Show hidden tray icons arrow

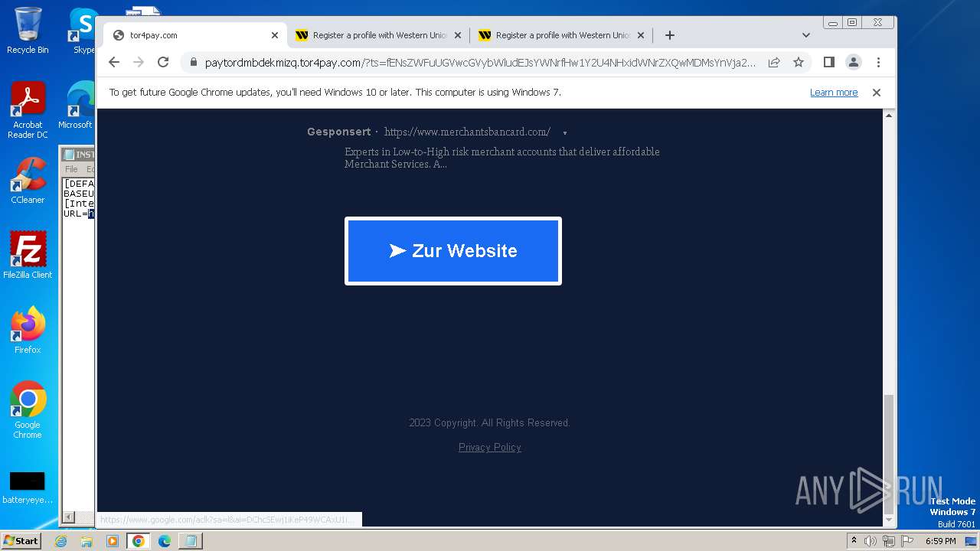pos(854,541)
